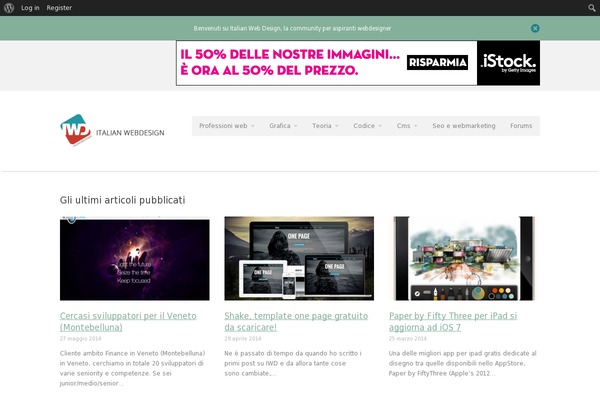Image resolution: width=600 pixels, height=400 pixels.
Task: Open the Paper iPad app thumbnail
Action: [x=463, y=259]
